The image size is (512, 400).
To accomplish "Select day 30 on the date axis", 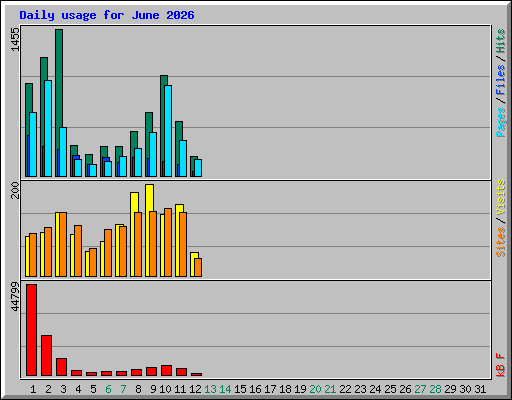I will tap(465, 389).
